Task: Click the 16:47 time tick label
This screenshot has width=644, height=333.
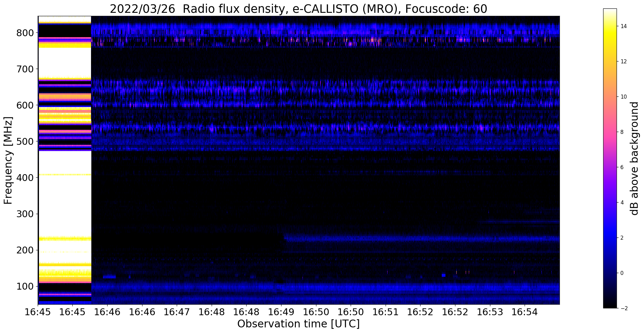Action: point(177,311)
